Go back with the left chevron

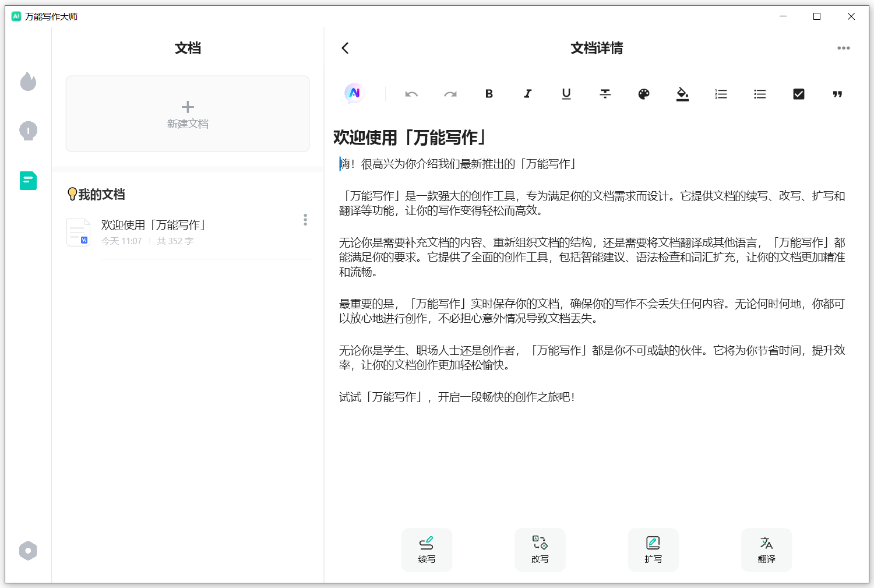[x=345, y=48]
